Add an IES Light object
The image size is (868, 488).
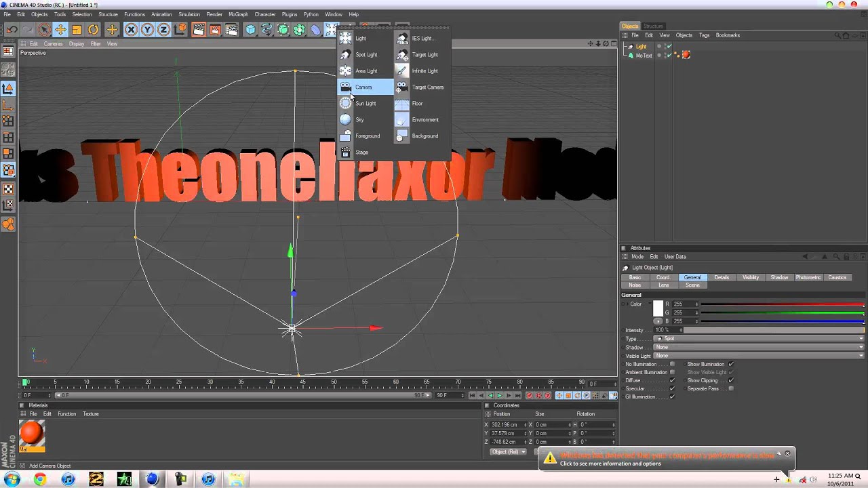tap(421, 38)
